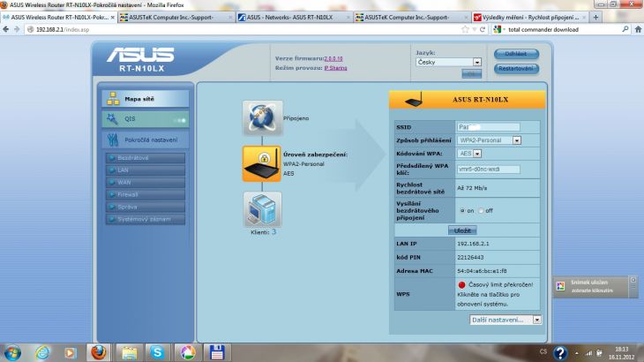Switch to first ASUSTeK Support tab
Viewport: 644px width, 362px height.
(176, 18)
